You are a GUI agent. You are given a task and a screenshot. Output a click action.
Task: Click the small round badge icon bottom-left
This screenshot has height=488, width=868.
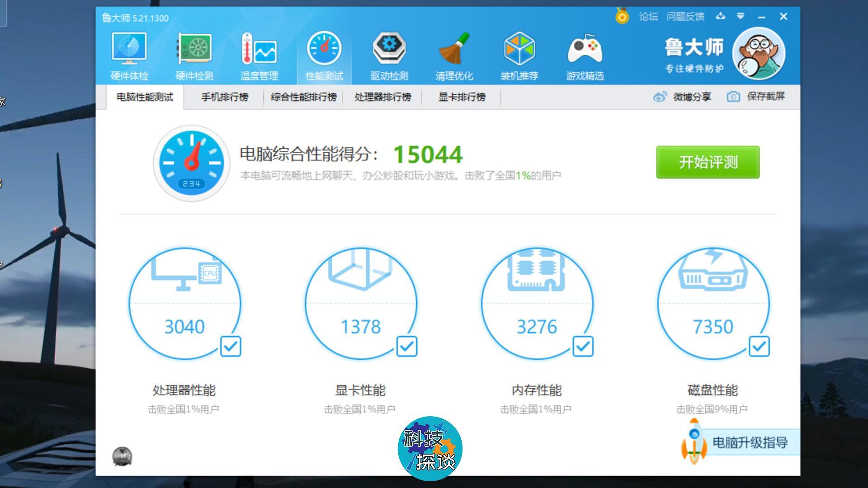point(122,456)
